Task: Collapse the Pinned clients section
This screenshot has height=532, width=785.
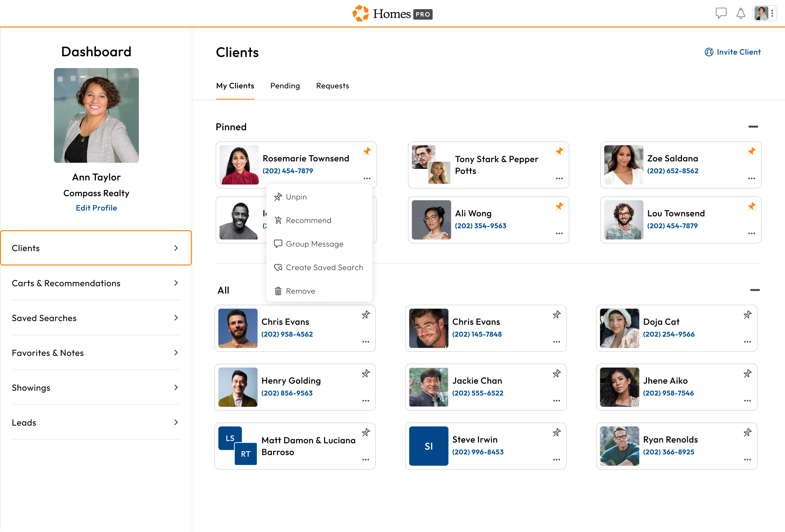Action: tap(754, 127)
